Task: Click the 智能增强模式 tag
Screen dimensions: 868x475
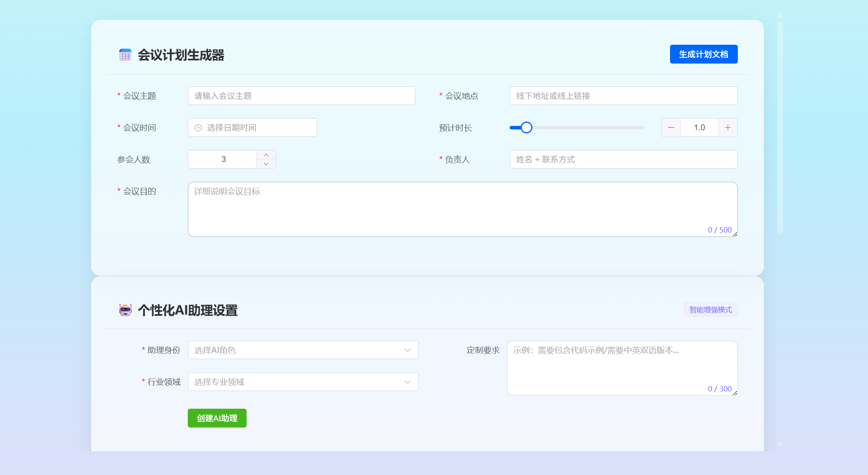Action: (x=710, y=310)
